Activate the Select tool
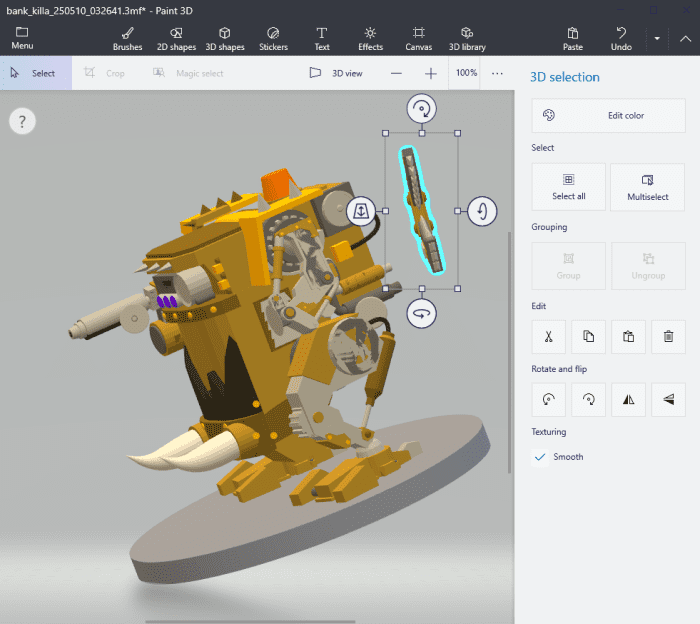This screenshot has height=624, width=700. pos(36,73)
